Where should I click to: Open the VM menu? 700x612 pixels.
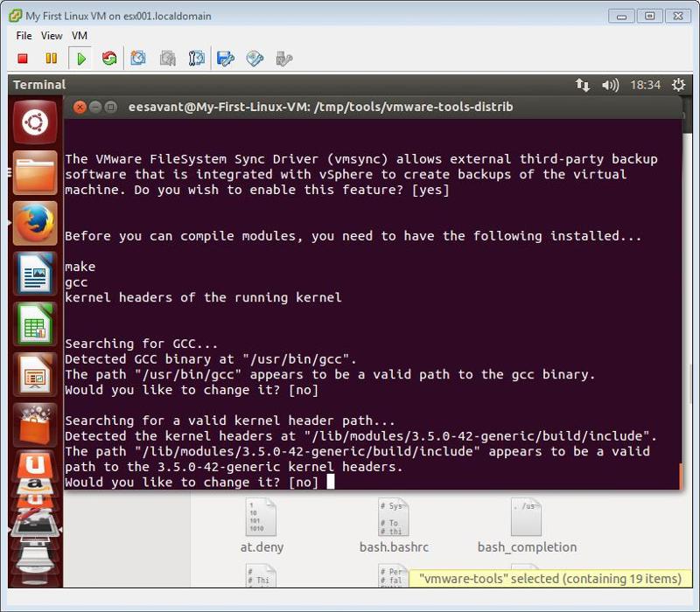(80, 36)
